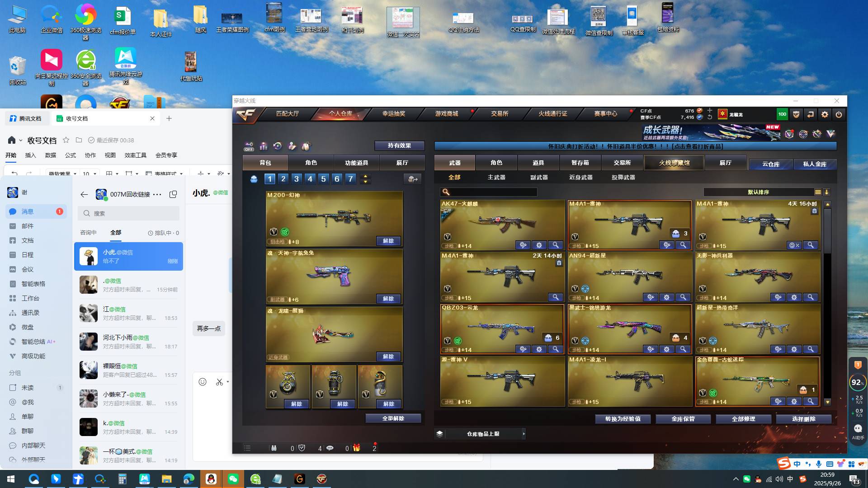Select backpack slot number 3
The image size is (868, 488).
(297, 179)
